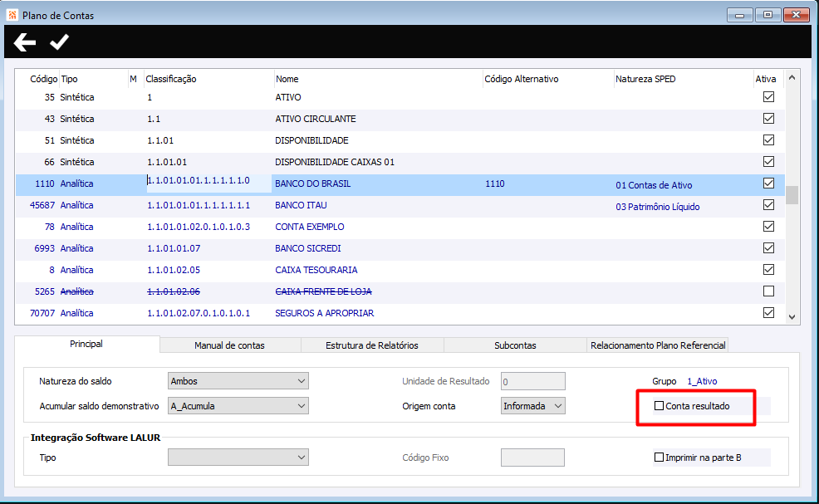Toggle Ativa checkbox for CAIXA TESOURARIA
819x504 pixels.
click(x=768, y=270)
